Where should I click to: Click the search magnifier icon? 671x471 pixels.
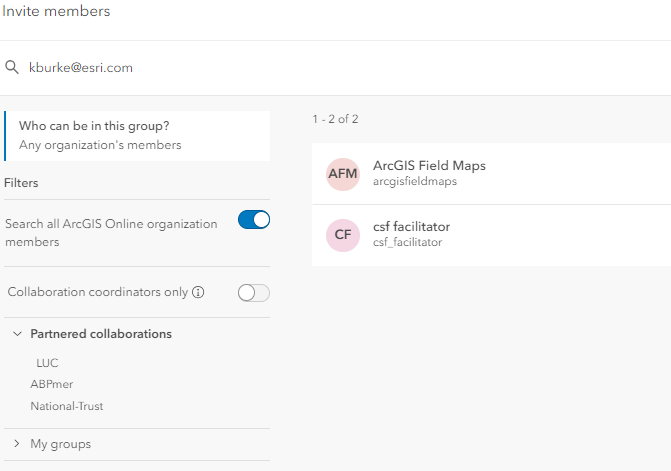(x=12, y=68)
